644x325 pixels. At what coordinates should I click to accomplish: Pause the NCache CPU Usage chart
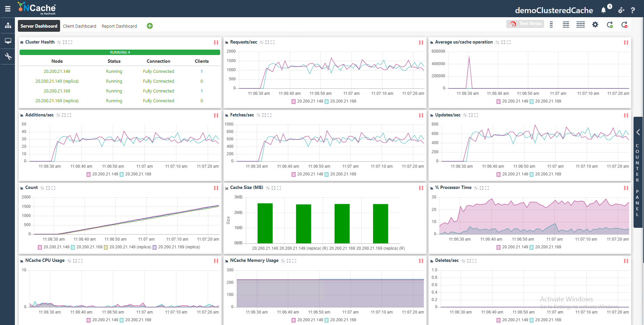point(216,261)
